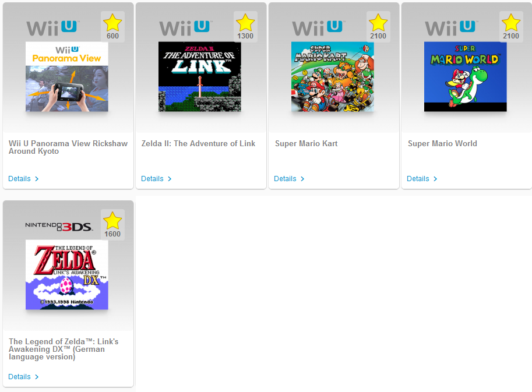This screenshot has height=392, width=532.
Task: Click Wii U logo above Panorama View
Action: click(53, 28)
